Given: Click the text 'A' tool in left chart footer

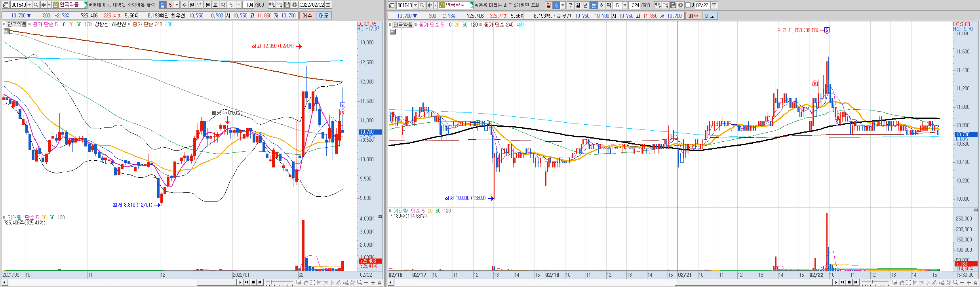Looking at the screenshot, I should (x=379, y=283).
